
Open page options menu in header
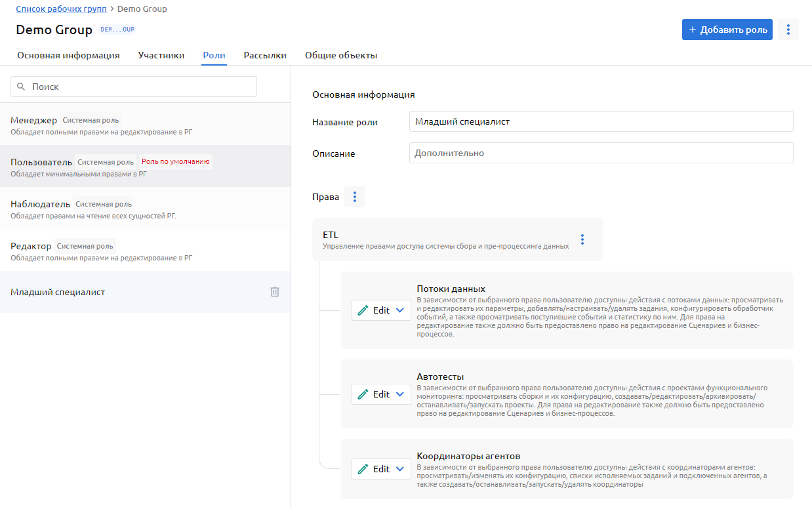pos(788,30)
